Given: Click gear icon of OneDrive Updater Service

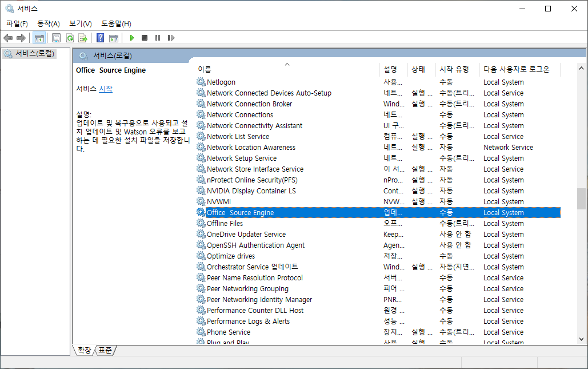Looking at the screenshot, I should point(201,234).
